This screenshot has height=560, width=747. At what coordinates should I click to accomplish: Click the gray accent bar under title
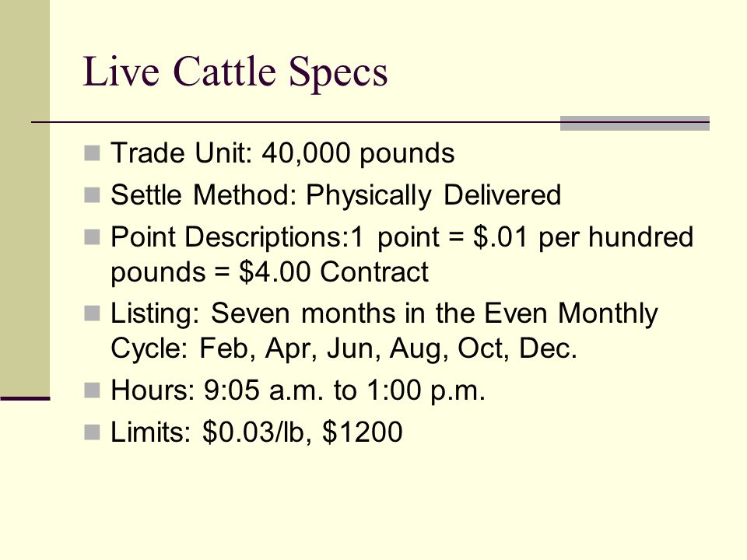(x=635, y=123)
